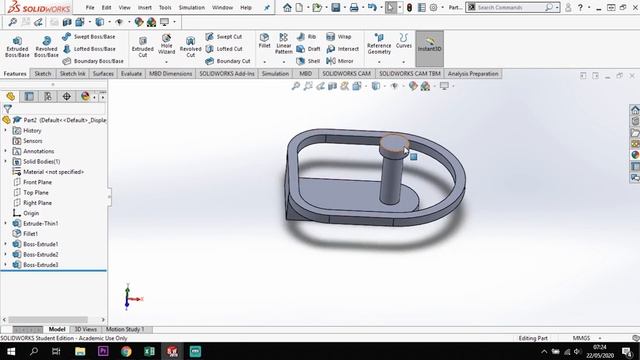
Task: Pin the menu bar with pushpin
Action: coord(267,7)
